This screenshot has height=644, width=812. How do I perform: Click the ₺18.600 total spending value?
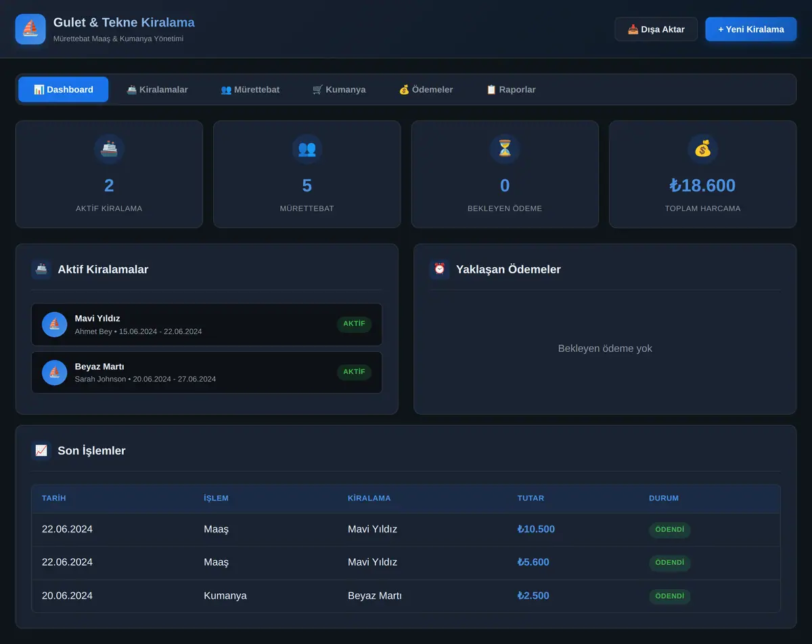click(x=702, y=185)
